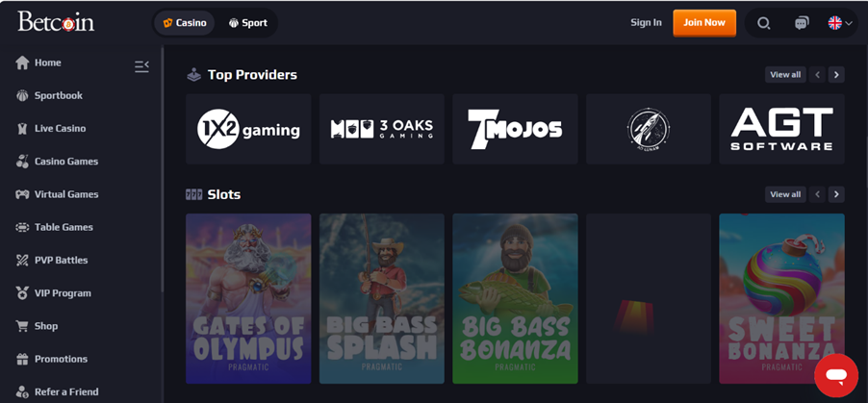Click the Top Providers section icon

coord(193,75)
